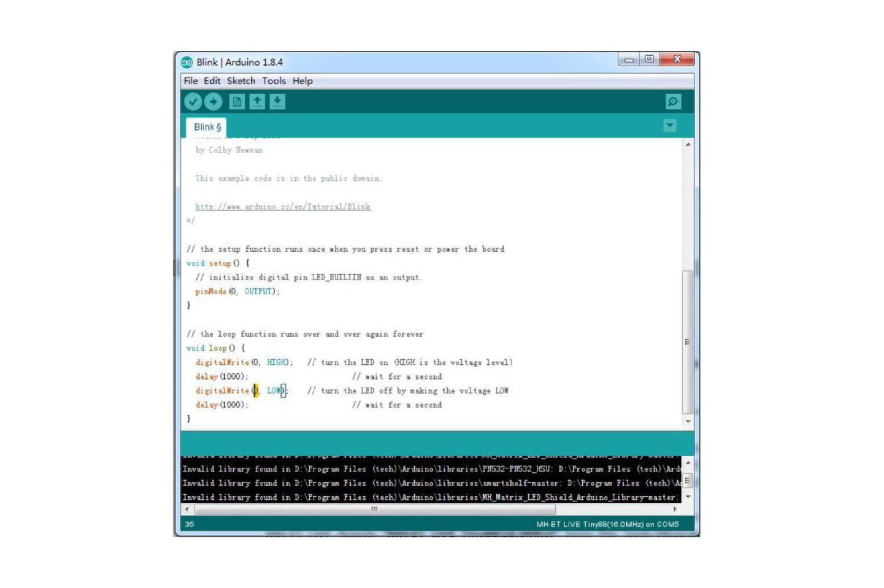Open the Serial Monitor magnifier icon

coord(673,102)
